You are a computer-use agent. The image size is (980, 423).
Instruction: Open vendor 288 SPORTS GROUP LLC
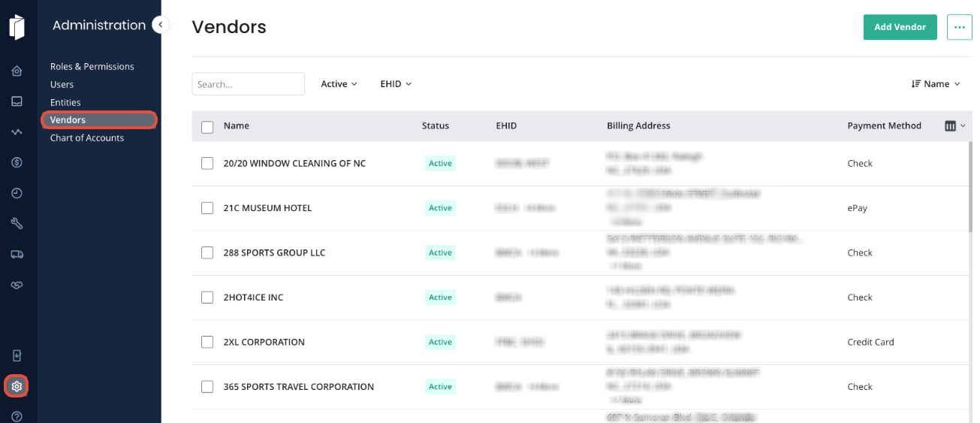click(x=274, y=252)
